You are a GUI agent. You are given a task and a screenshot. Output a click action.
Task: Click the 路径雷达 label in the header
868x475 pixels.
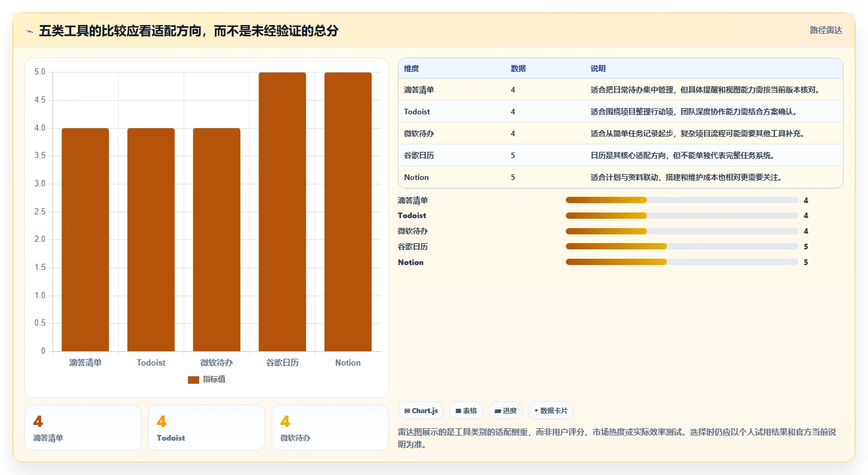[826, 30]
